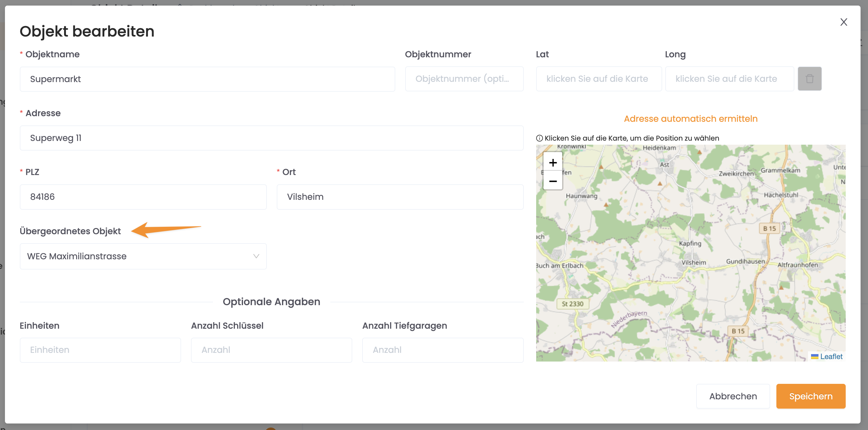Screen dimensions: 868x430
Task: Click Gundihausen on the map
Action: click(745, 261)
